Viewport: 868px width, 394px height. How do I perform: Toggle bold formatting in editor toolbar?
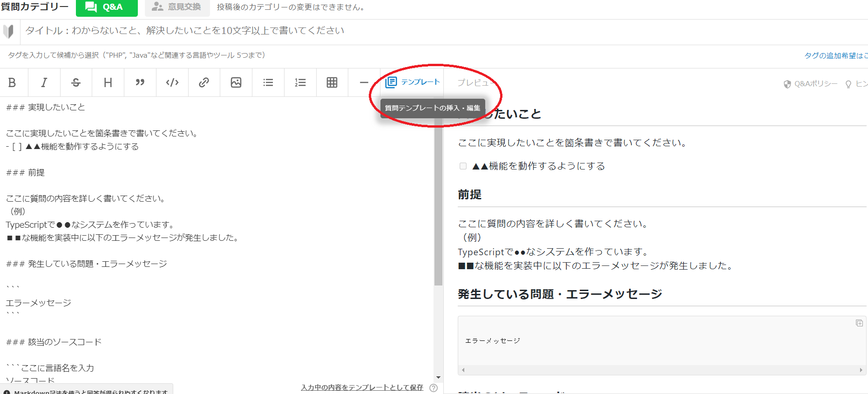(13, 82)
